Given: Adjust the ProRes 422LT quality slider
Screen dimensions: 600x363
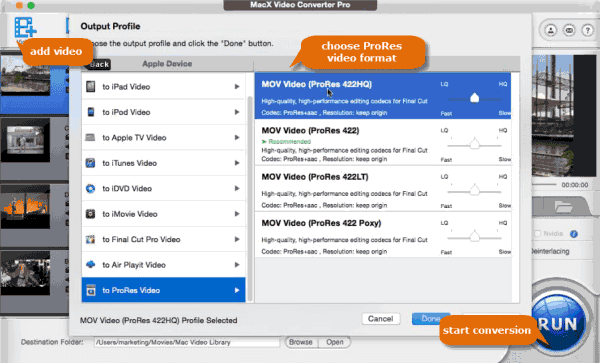Looking at the screenshot, I should pos(474,191).
